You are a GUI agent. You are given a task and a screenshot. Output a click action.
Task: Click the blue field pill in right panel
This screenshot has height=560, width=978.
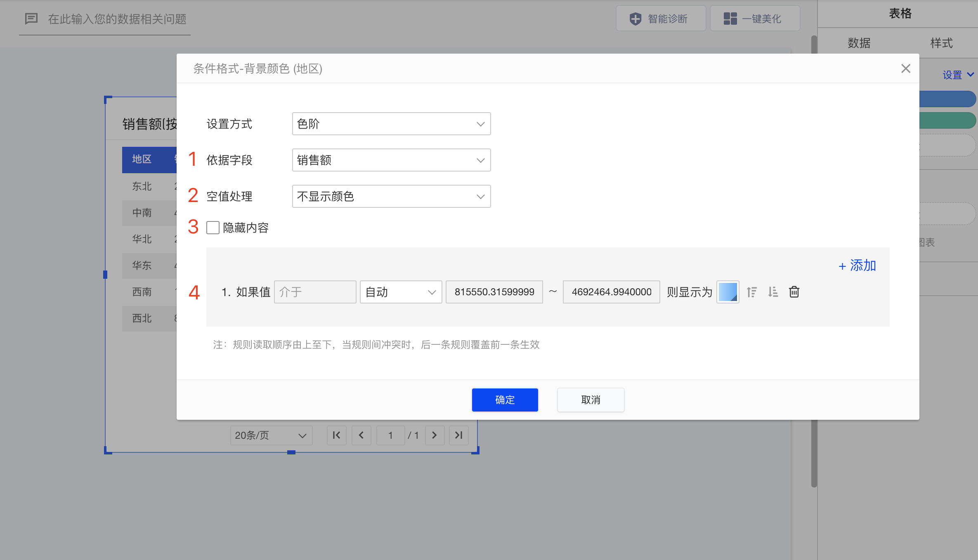[x=948, y=99]
